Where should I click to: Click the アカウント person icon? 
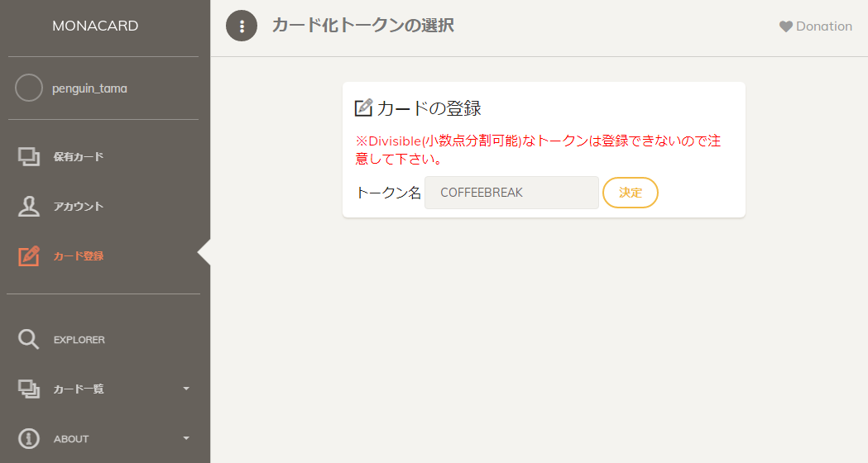click(29, 206)
